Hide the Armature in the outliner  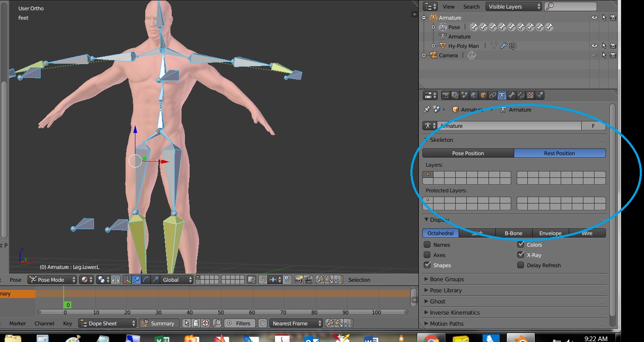tap(595, 18)
